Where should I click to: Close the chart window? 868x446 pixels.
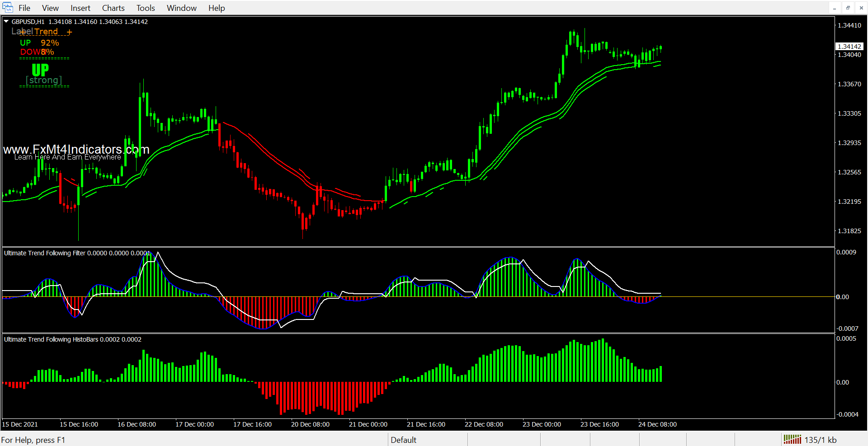click(x=861, y=8)
